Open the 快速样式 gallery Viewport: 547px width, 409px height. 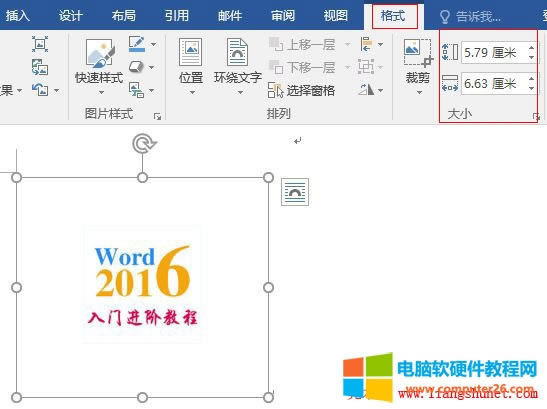click(99, 66)
